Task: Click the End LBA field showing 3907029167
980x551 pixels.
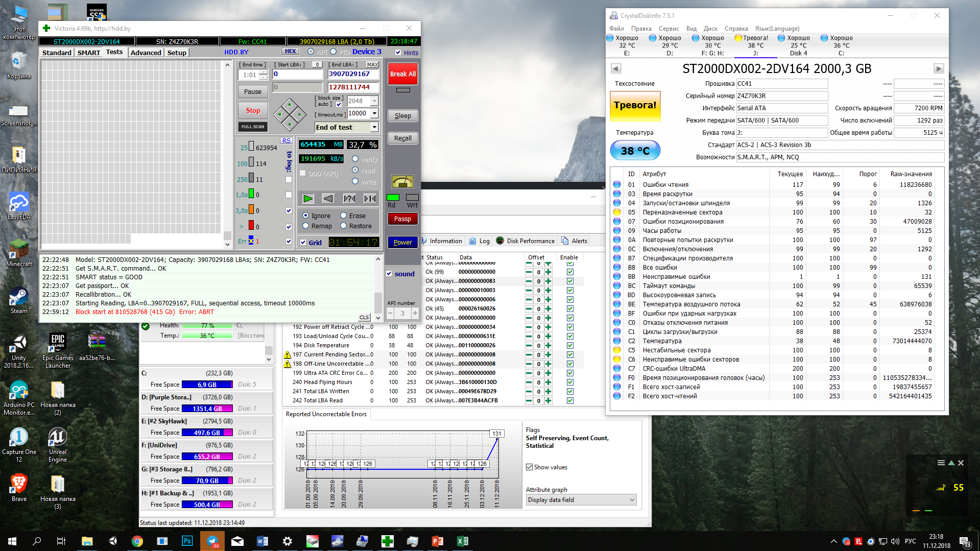Action: pyautogui.click(x=353, y=74)
